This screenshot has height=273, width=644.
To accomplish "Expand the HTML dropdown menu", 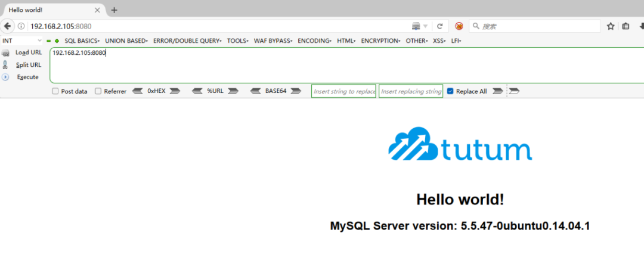I will 346,41.
